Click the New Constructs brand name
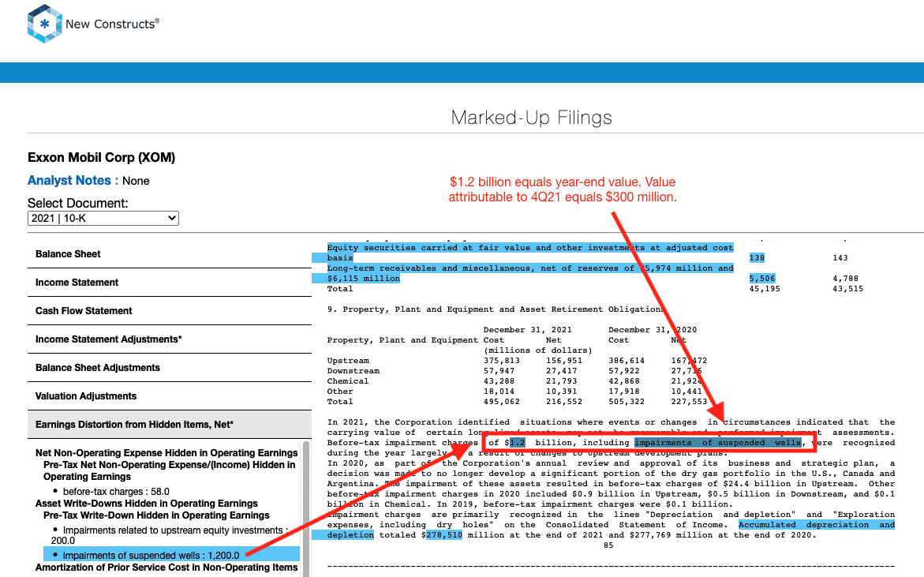 [112, 24]
